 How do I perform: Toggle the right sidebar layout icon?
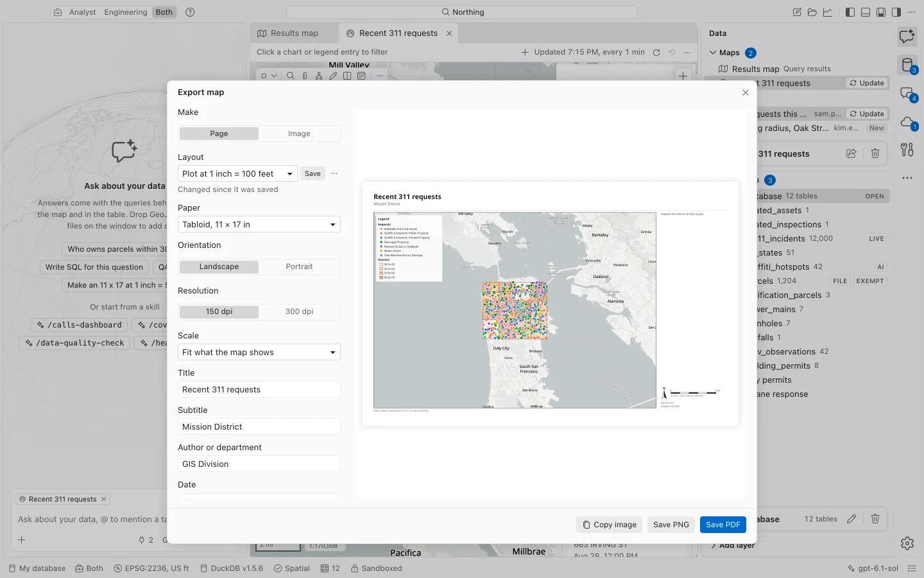(x=896, y=12)
